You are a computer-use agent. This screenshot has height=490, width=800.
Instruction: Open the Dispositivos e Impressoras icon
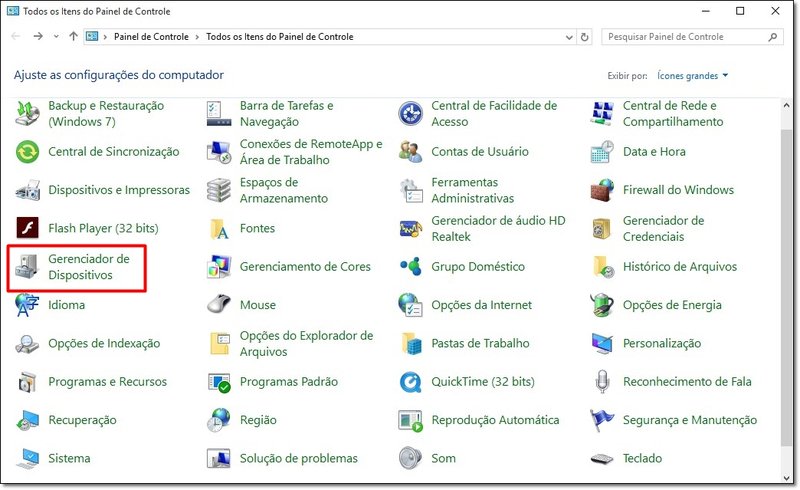(27, 190)
